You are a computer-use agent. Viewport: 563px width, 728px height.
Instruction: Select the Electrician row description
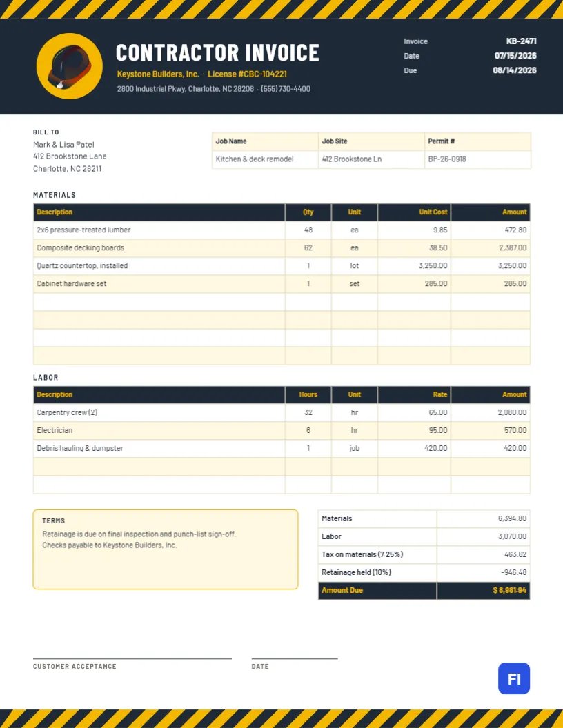(55, 430)
